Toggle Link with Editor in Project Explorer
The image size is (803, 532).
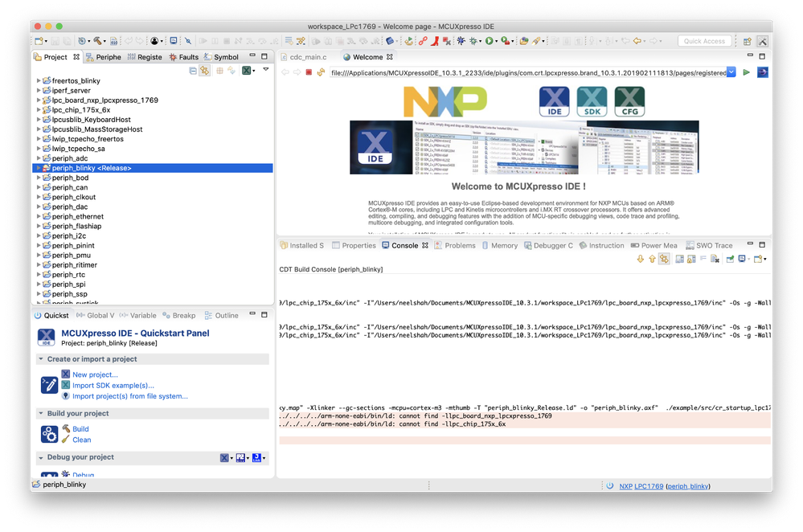click(205, 71)
